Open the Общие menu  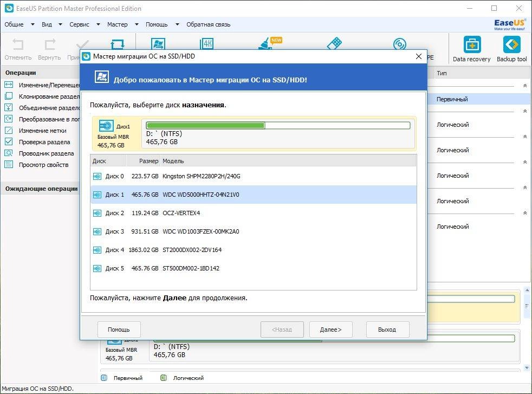point(14,24)
